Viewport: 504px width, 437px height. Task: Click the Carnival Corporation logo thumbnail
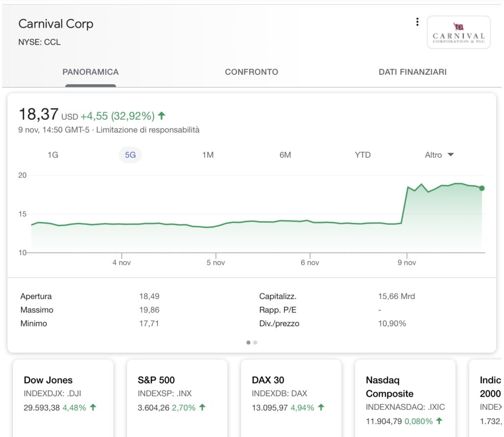point(459,32)
